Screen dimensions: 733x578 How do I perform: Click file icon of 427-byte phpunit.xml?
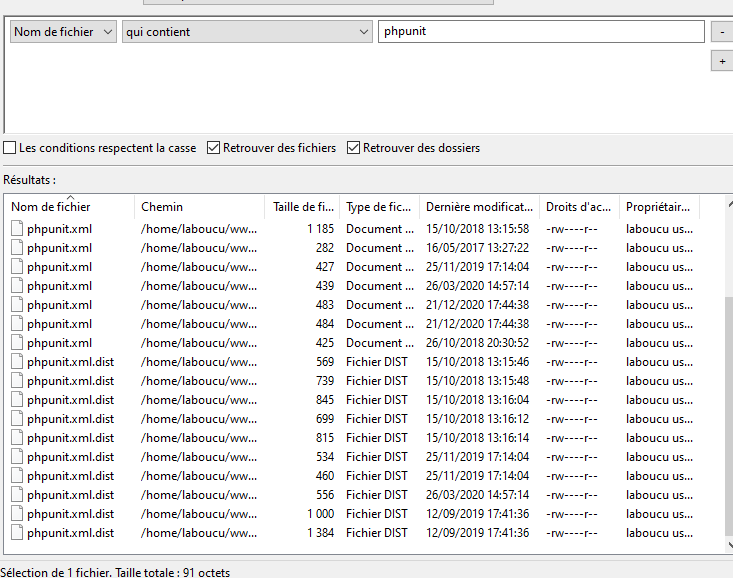pos(17,267)
